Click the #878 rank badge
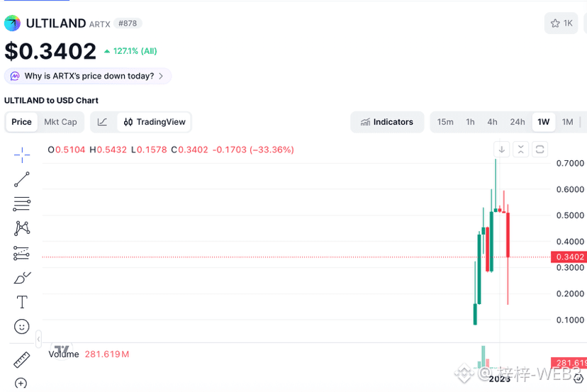Viewport: 587px width, 392px height. point(128,23)
